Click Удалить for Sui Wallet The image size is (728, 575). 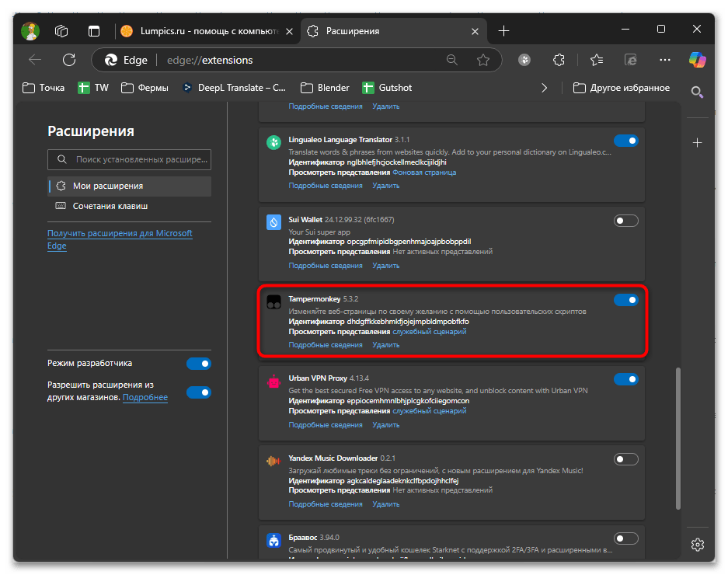tap(386, 266)
